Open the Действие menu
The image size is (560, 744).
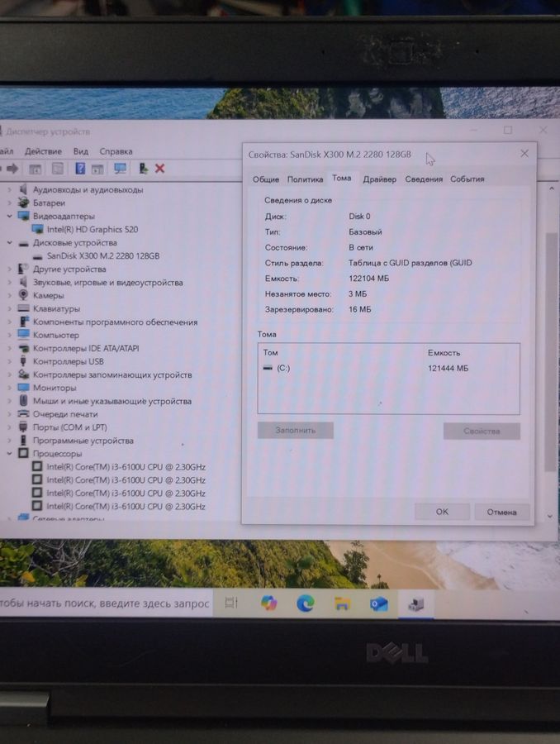[x=43, y=151]
